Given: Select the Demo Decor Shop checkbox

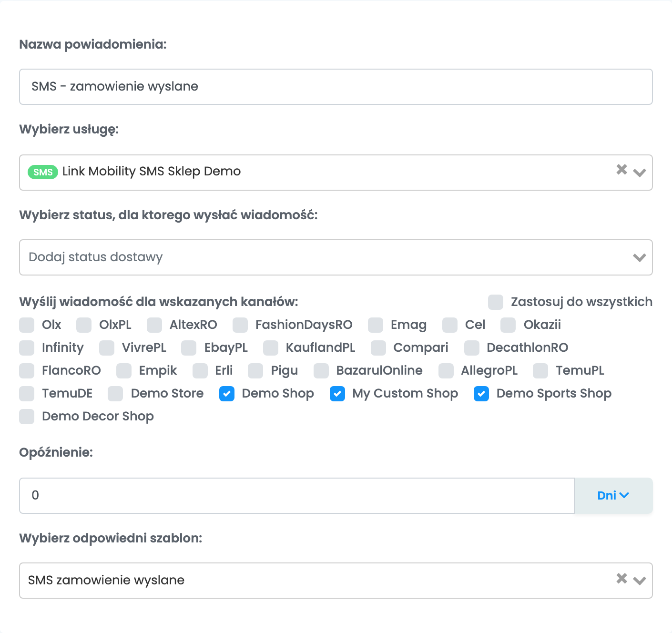Looking at the screenshot, I should (x=27, y=417).
